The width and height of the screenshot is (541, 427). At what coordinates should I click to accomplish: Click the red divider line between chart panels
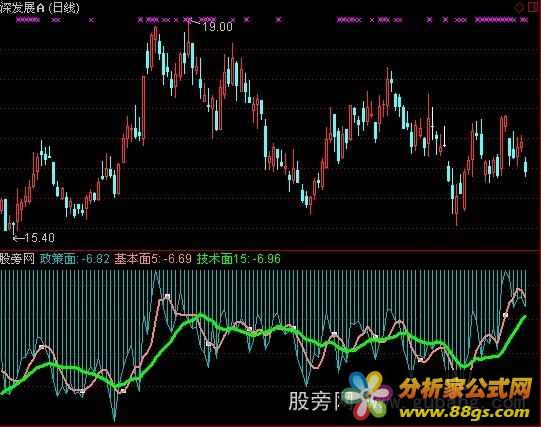pos(269,250)
